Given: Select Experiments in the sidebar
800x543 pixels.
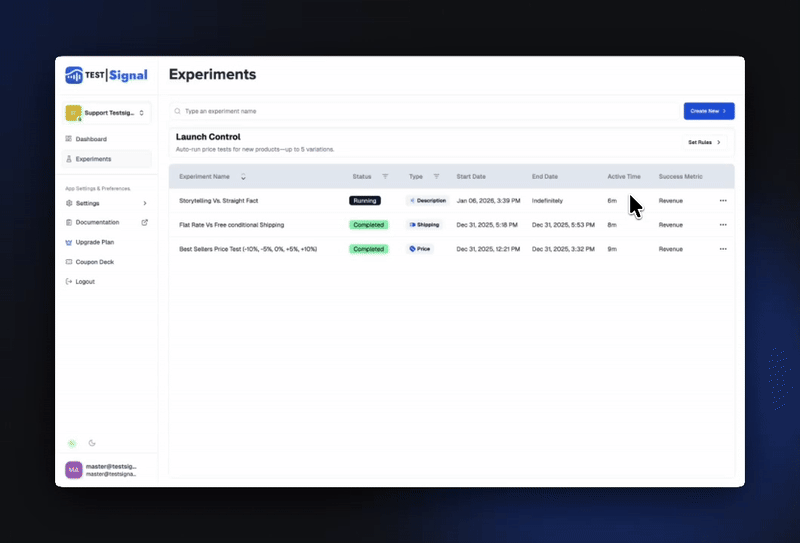Looking at the screenshot, I should pyautogui.click(x=93, y=159).
